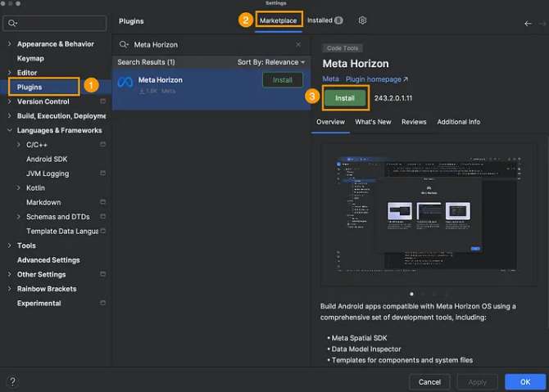
Task: Click the forward arrow in Settings header
Action: pyautogui.click(x=542, y=24)
